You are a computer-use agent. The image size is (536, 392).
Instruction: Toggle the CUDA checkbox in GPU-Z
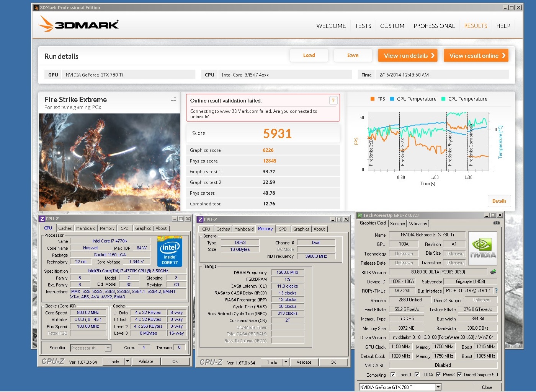[417, 375]
